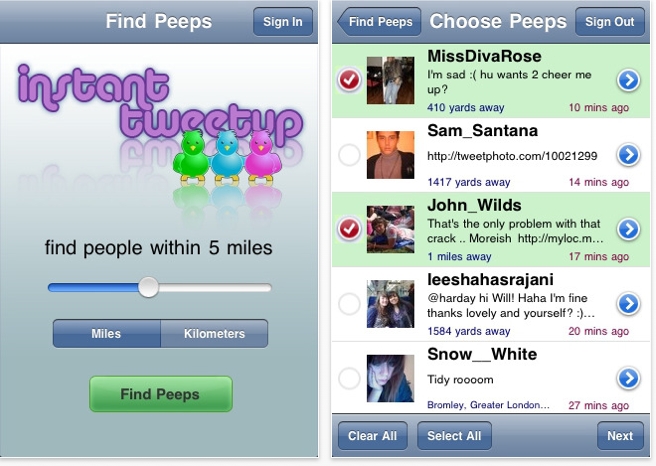Switch distance units to Miles
The height and width of the screenshot is (466, 656).
click(107, 333)
